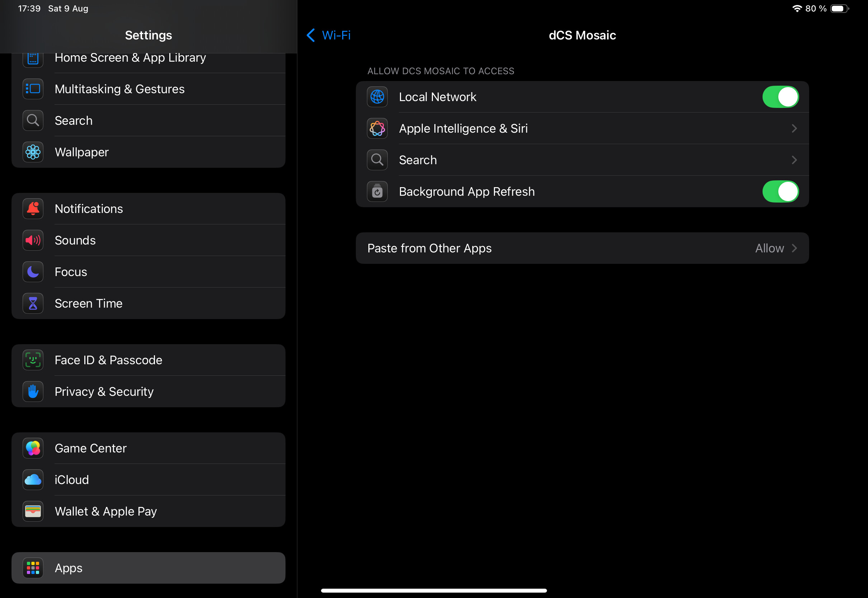Open Notifications via red bell icon
This screenshot has height=598, width=868.
coord(33,209)
